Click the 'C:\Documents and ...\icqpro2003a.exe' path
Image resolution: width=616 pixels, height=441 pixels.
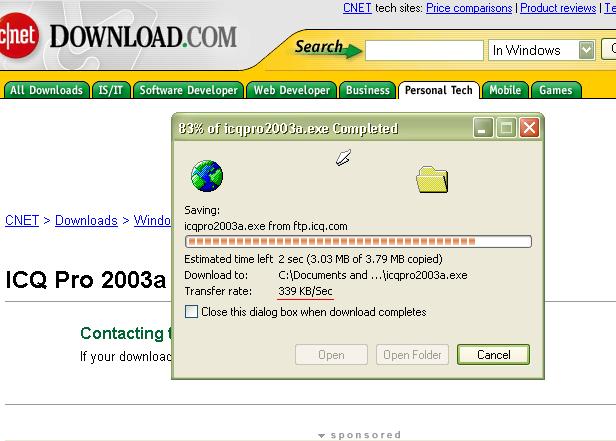tap(373, 275)
